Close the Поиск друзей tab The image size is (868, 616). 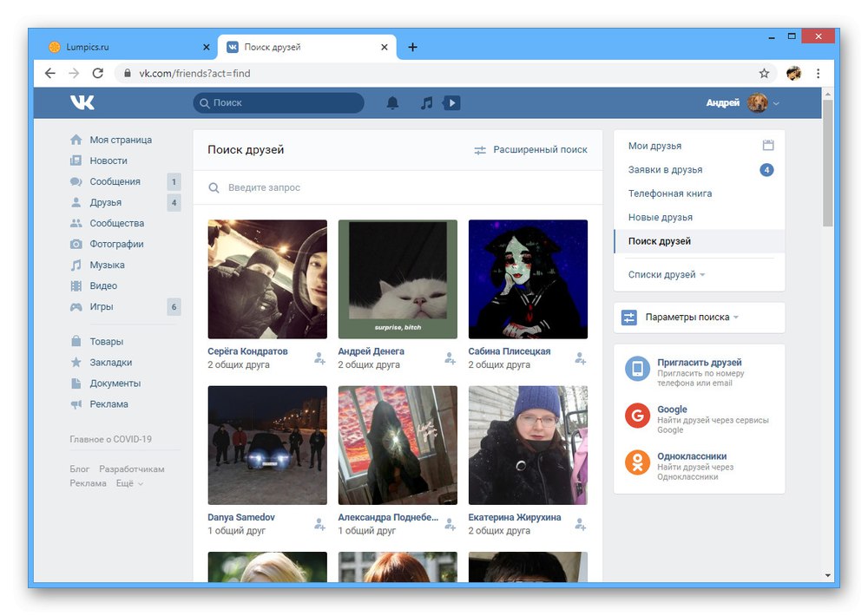pyautogui.click(x=385, y=47)
